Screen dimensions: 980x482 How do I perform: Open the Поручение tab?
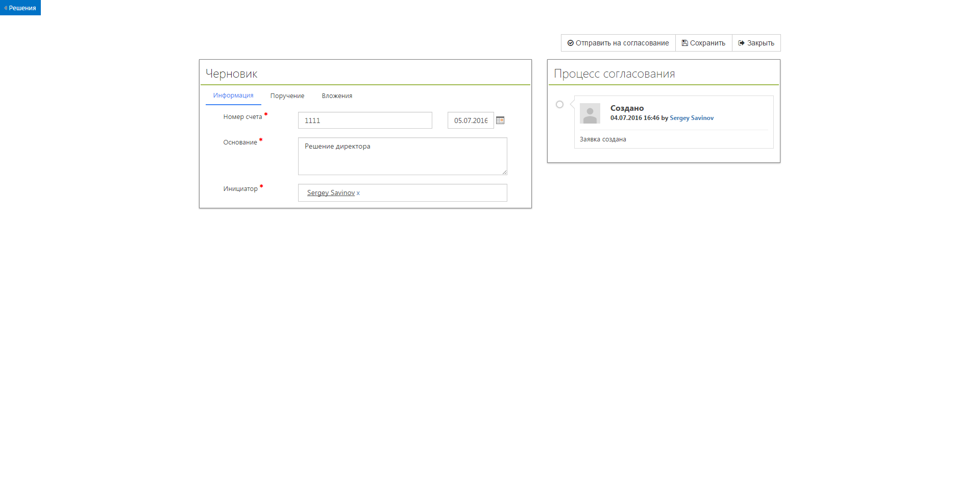pos(287,96)
